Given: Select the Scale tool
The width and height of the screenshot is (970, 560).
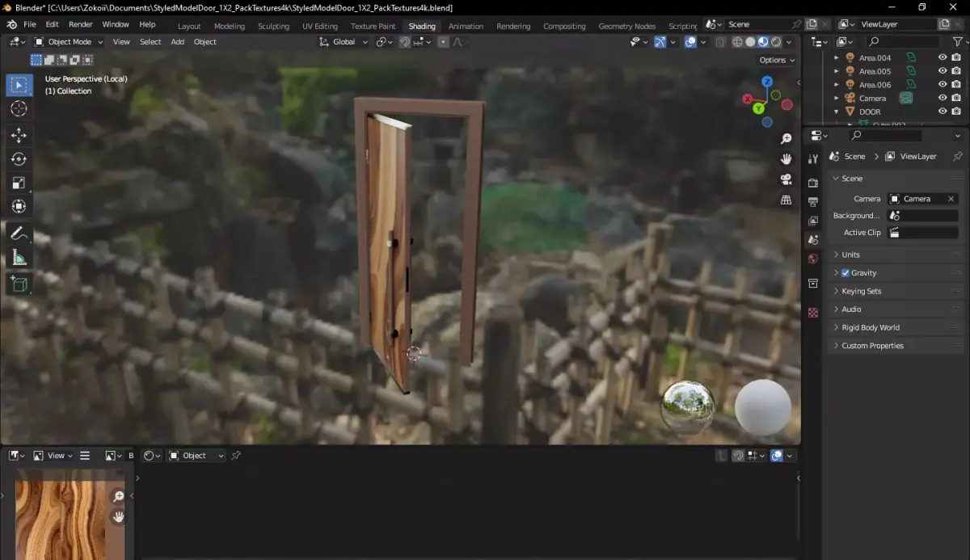Looking at the screenshot, I should click(x=19, y=183).
